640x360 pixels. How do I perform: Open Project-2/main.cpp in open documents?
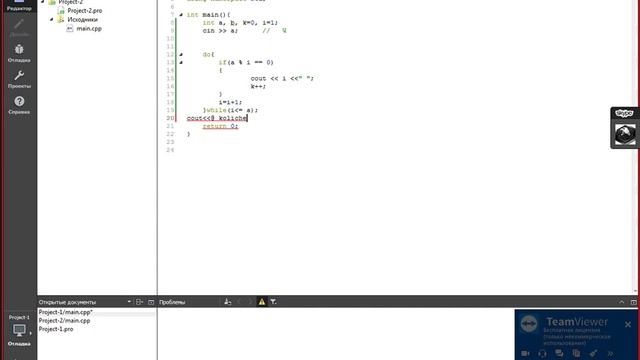[64, 321]
